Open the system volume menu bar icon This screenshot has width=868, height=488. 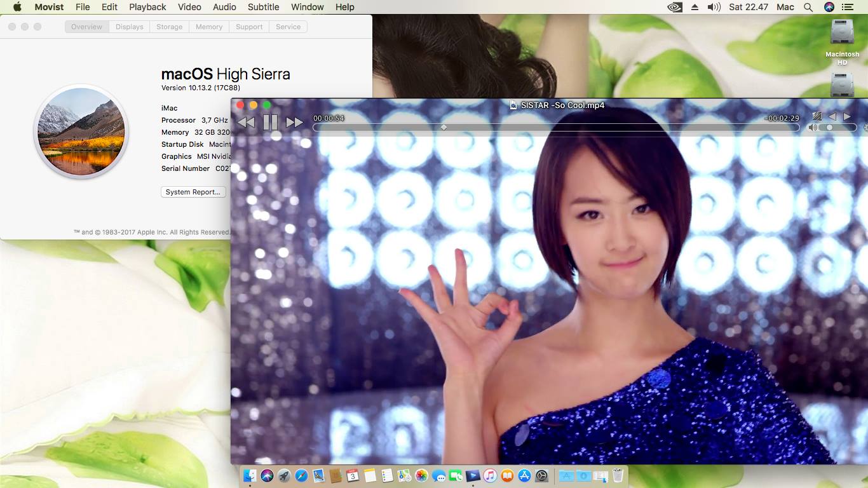pos(714,7)
